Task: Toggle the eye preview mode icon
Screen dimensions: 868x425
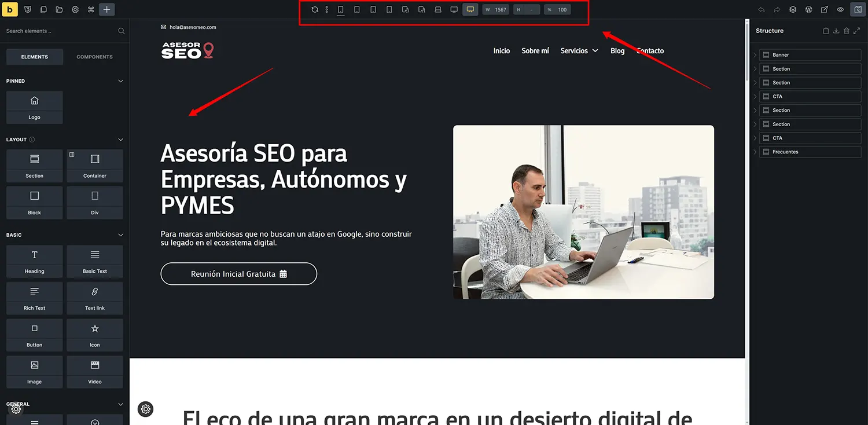Action: click(840, 9)
